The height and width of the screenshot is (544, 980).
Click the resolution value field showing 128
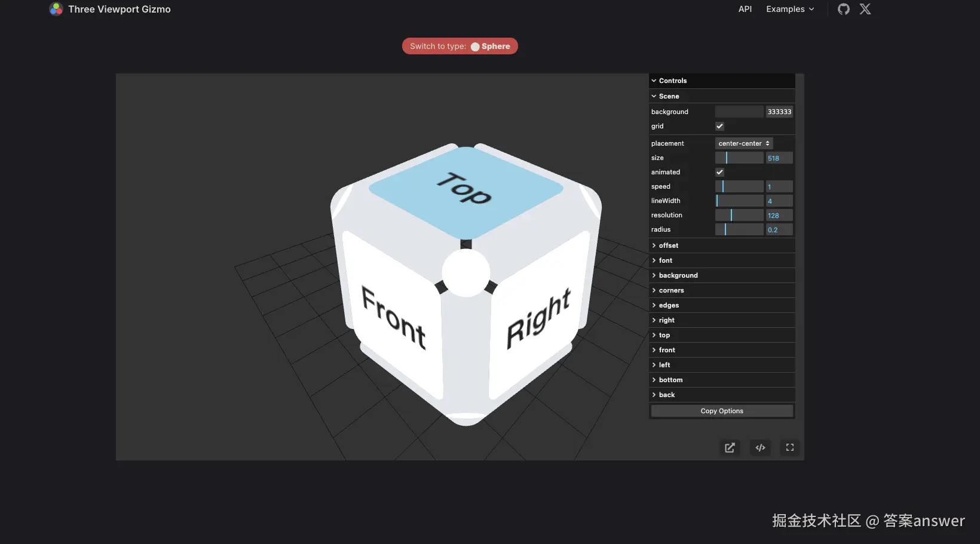pyautogui.click(x=779, y=215)
